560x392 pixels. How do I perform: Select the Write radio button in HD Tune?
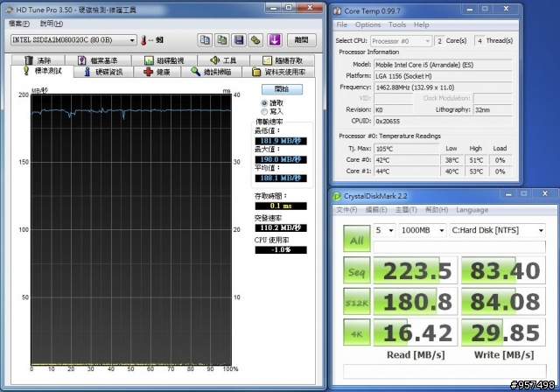pyautogui.click(x=264, y=112)
